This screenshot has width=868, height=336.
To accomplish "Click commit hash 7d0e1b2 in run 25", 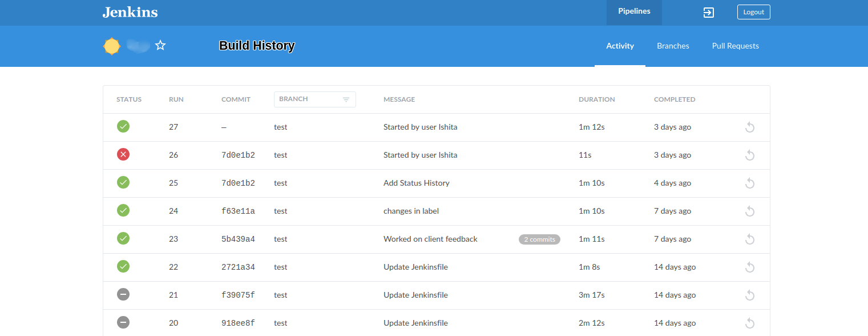I will [x=238, y=183].
